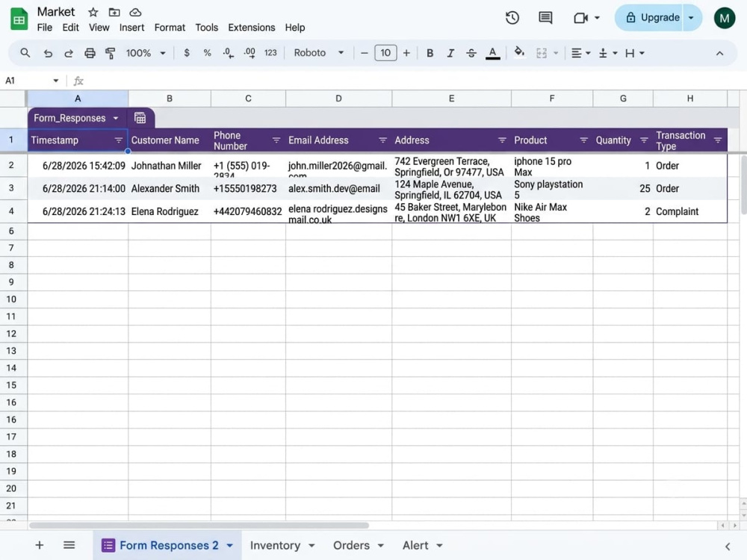Image resolution: width=747 pixels, height=560 pixels.
Task: Redo the last action
Action: pyautogui.click(x=69, y=53)
